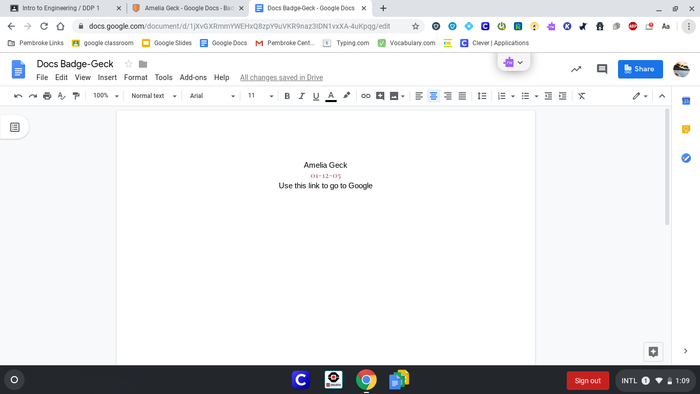
Task: Open the Help menu
Action: [x=221, y=77]
